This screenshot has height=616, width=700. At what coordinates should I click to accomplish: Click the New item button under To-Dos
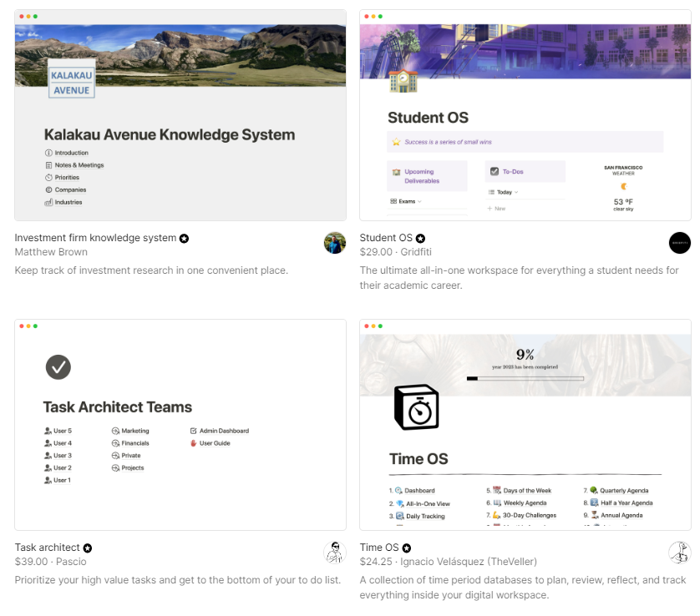[496, 209]
